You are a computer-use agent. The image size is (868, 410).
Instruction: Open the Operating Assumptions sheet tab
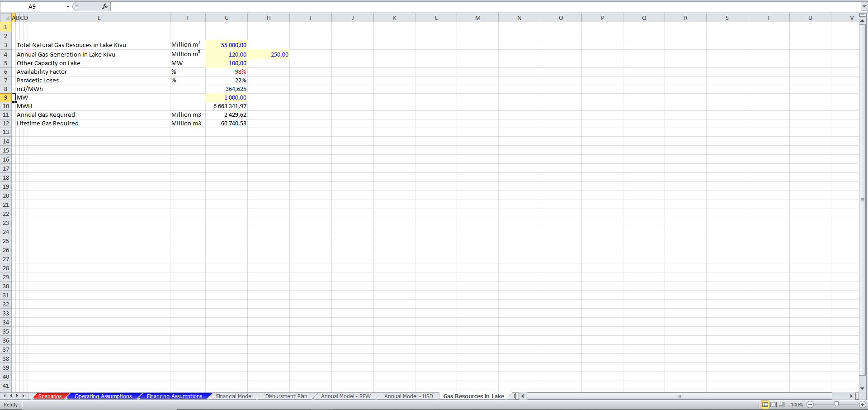(x=103, y=396)
